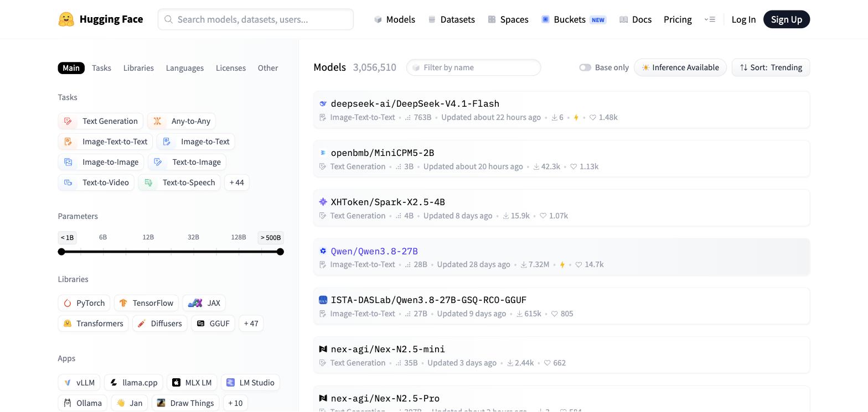The image size is (868, 412).
Task: Filter by Transformers library
Action: 93,324
